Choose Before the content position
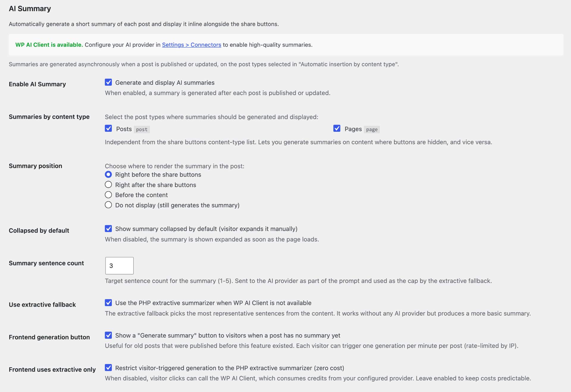The width and height of the screenshot is (571, 392). tap(108, 195)
